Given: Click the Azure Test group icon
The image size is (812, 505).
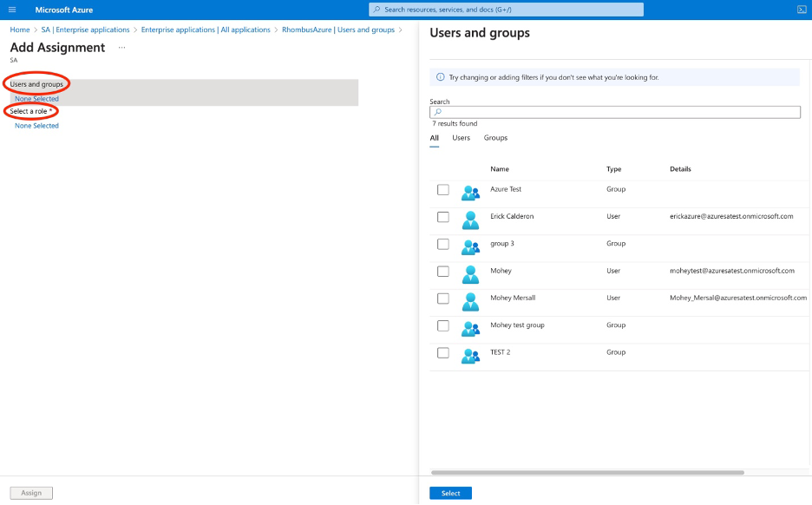Looking at the screenshot, I should pos(470,193).
